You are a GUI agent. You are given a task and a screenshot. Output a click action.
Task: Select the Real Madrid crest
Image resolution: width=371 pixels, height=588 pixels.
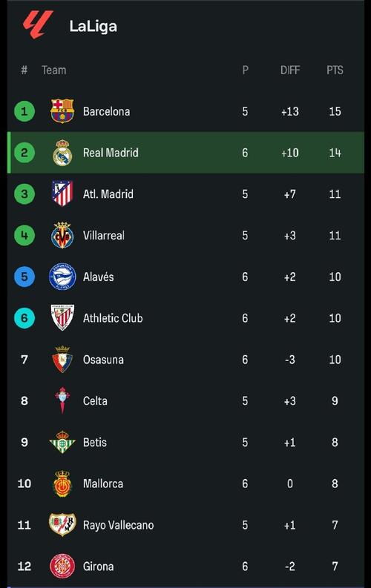click(x=62, y=153)
